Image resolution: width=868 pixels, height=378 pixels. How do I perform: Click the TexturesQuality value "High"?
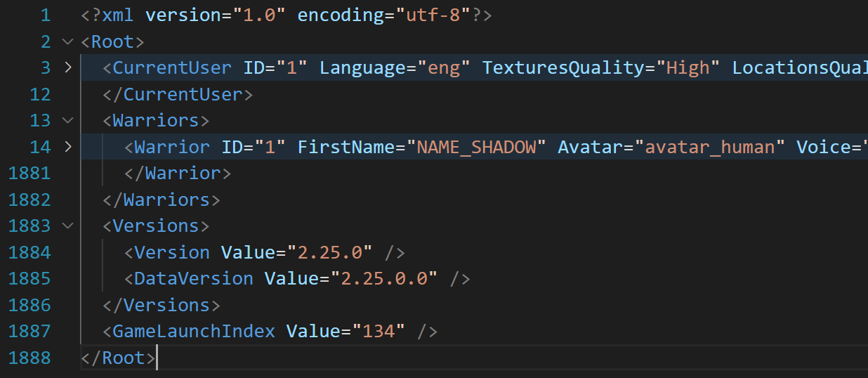[688, 68]
